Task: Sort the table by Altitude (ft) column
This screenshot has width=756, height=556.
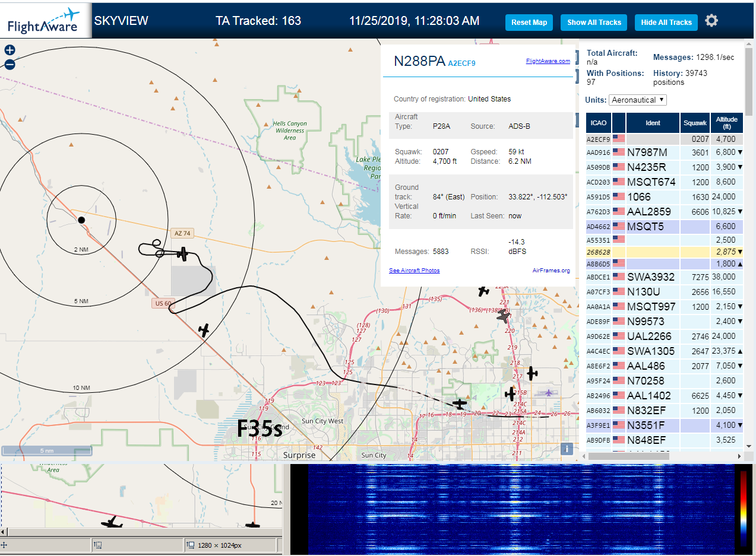Action: click(x=727, y=123)
